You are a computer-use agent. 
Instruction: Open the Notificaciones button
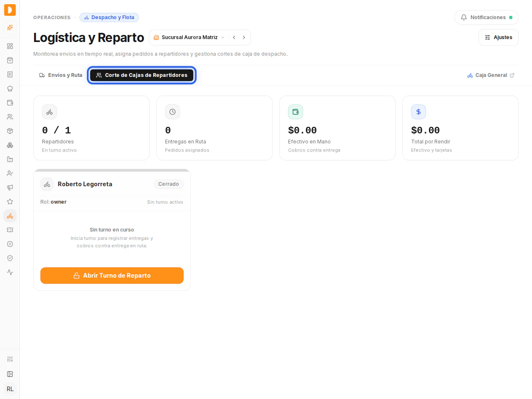[486, 17]
